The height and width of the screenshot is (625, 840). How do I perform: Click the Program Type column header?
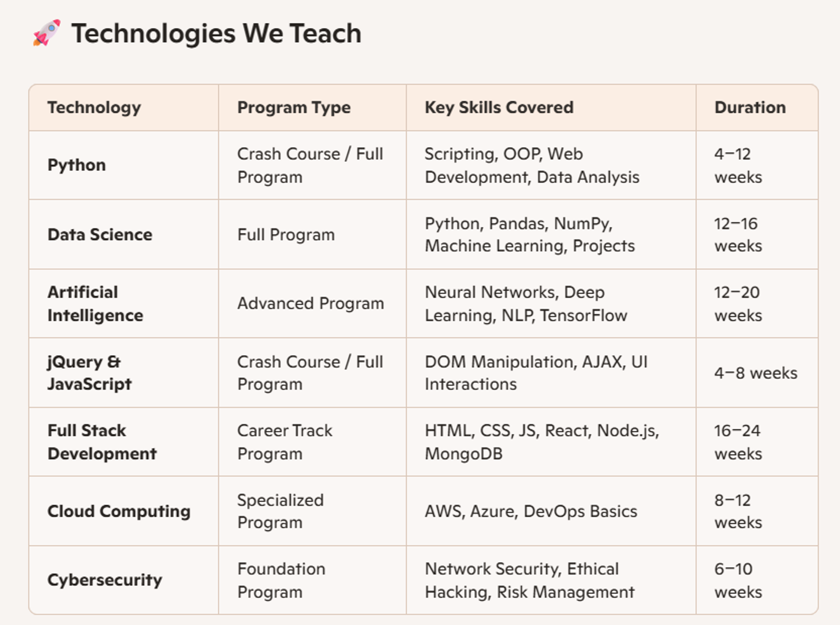tap(294, 108)
